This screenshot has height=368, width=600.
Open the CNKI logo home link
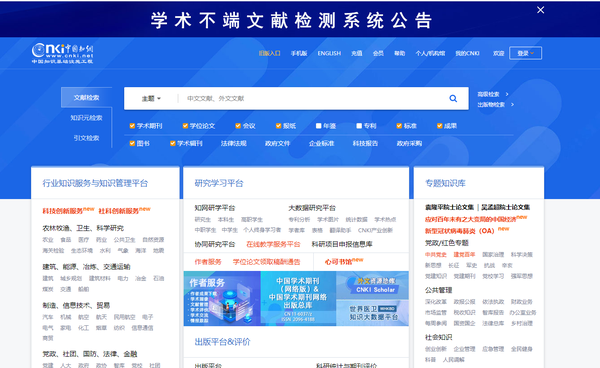click(x=62, y=53)
